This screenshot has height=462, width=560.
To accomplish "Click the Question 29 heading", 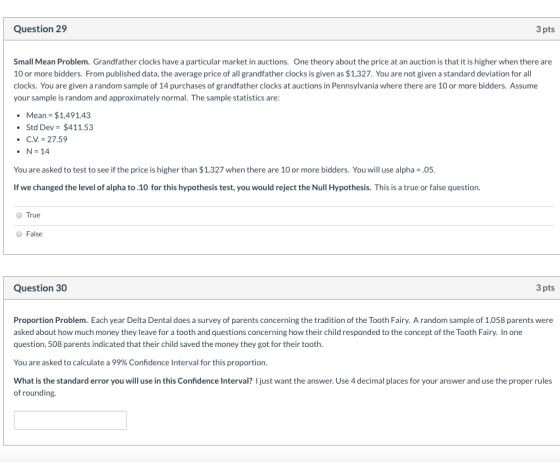I will (x=40, y=29).
